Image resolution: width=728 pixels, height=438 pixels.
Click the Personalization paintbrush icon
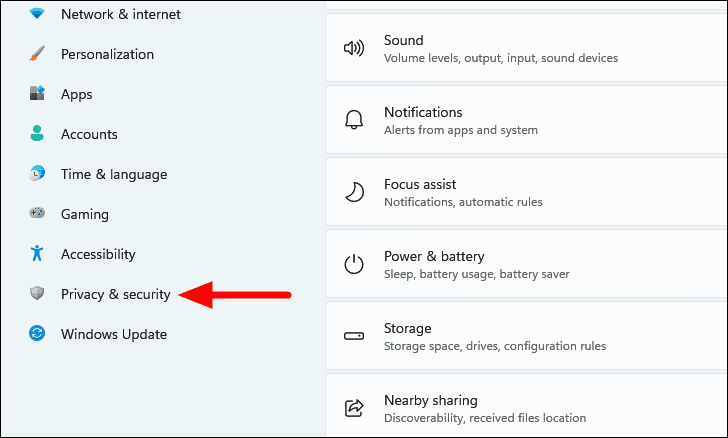37,53
